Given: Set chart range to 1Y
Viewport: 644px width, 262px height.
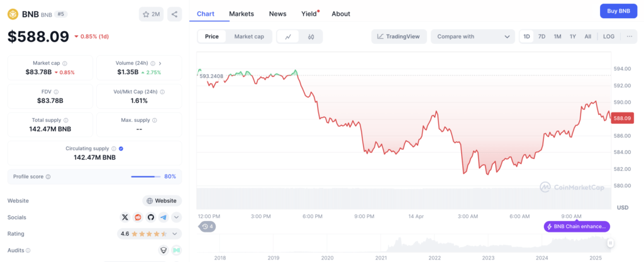Looking at the screenshot, I should point(572,36).
